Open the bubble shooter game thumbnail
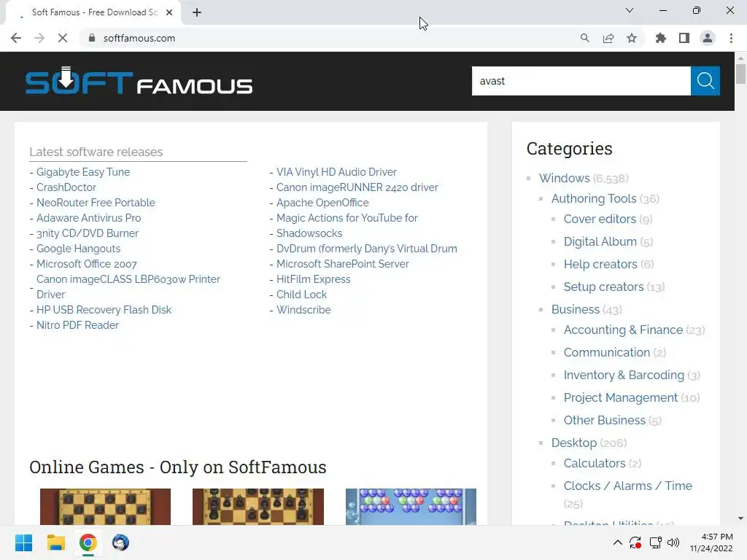 (411, 507)
